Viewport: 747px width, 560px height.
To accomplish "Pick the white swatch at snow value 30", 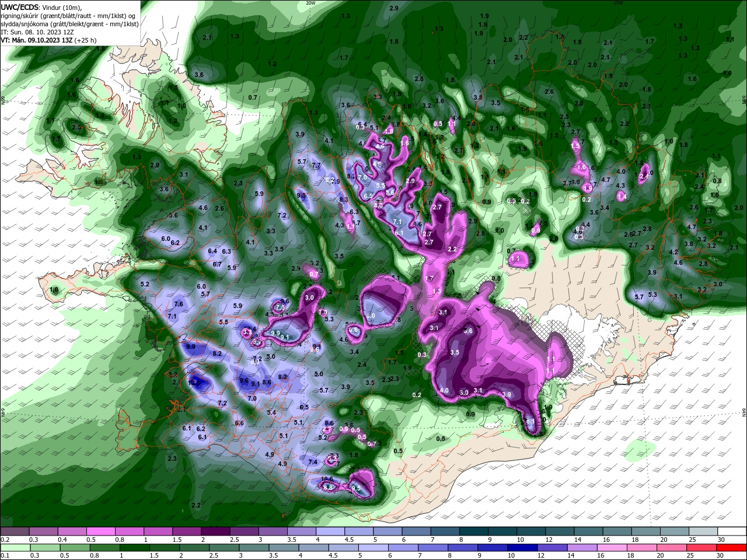I will (x=731, y=531).
